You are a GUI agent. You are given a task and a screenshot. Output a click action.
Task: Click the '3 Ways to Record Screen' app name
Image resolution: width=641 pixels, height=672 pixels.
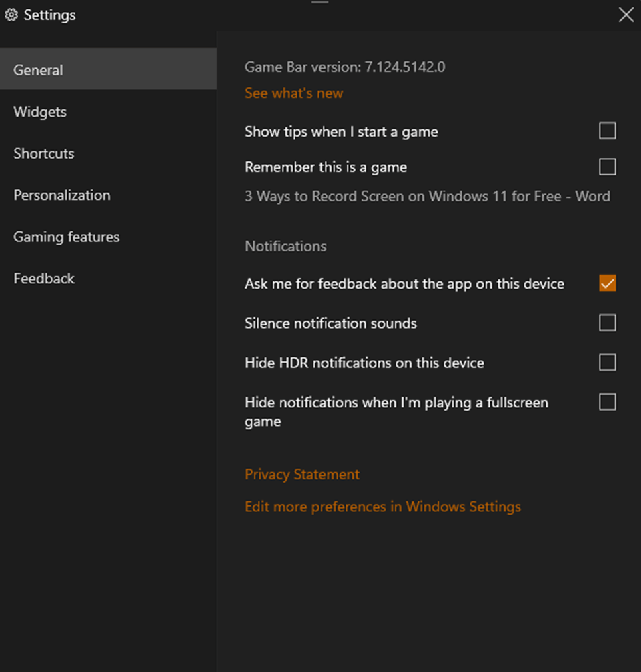pyautogui.click(x=427, y=197)
